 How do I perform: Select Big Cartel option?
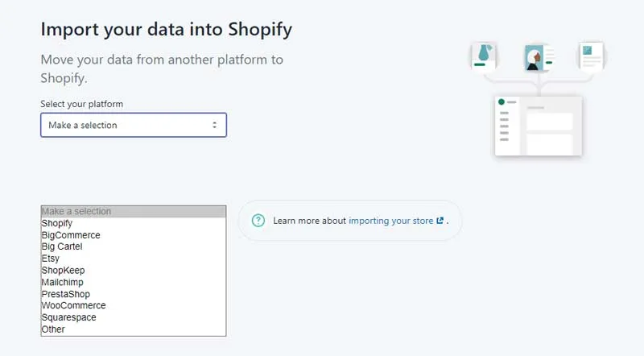[134, 246]
